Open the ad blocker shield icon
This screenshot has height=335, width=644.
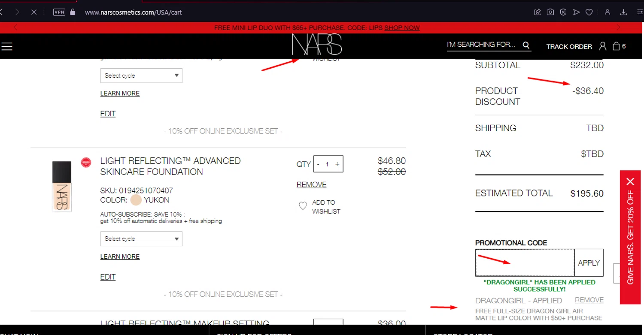563,12
